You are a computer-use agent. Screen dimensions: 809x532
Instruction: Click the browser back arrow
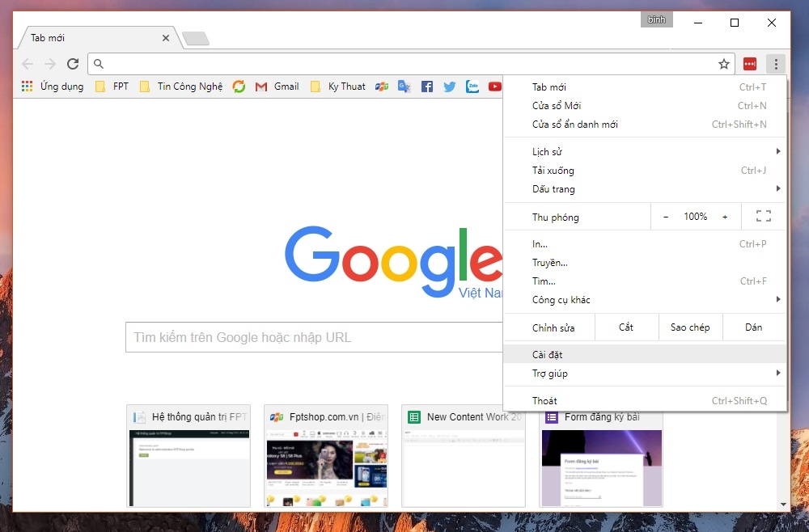(28, 64)
